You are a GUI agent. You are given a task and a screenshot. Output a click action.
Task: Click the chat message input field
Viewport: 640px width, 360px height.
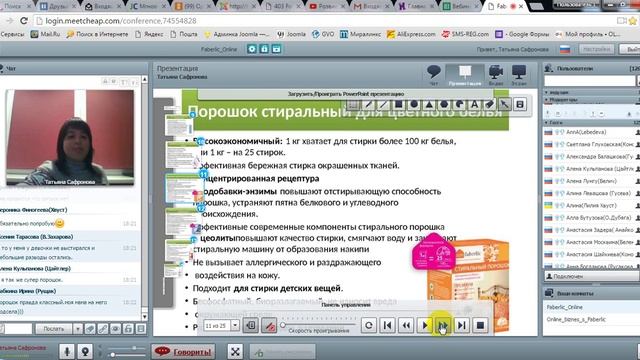[17, 329]
